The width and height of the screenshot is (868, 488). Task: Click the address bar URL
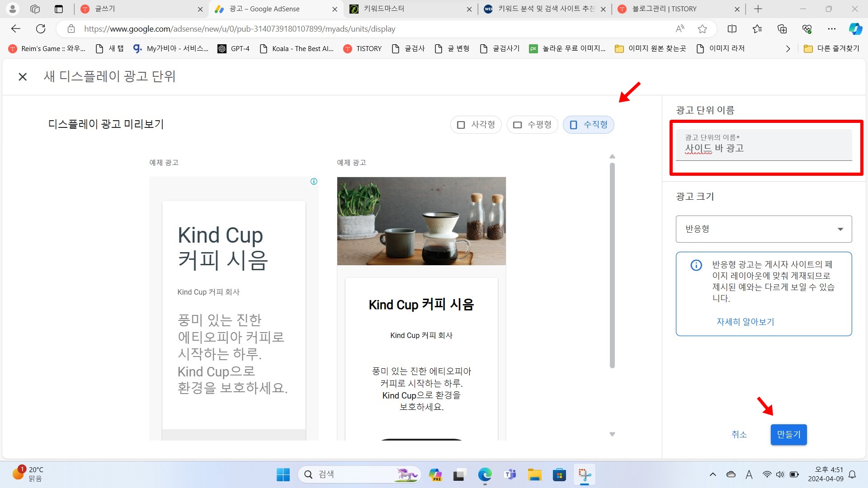tap(240, 29)
